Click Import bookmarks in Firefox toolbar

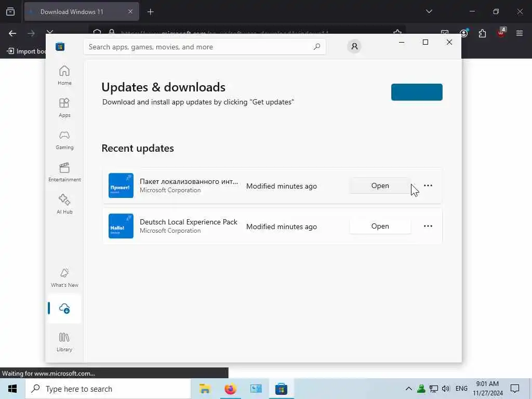(26, 51)
